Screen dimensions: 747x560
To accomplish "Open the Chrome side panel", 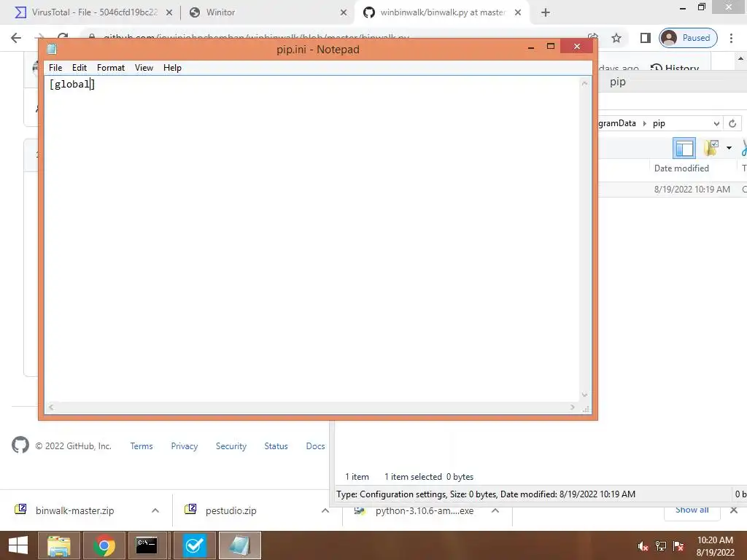I will coord(645,38).
